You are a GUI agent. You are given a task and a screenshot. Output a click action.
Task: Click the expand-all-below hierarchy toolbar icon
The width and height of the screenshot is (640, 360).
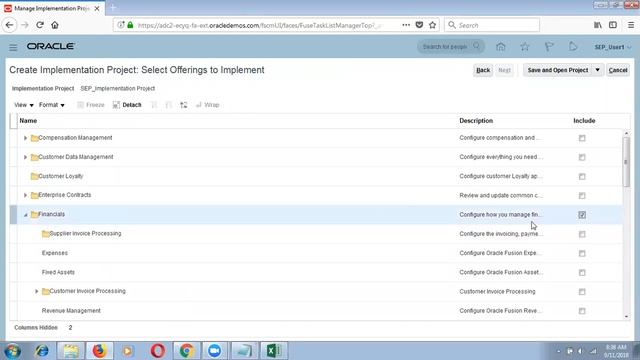pos(184,105)
